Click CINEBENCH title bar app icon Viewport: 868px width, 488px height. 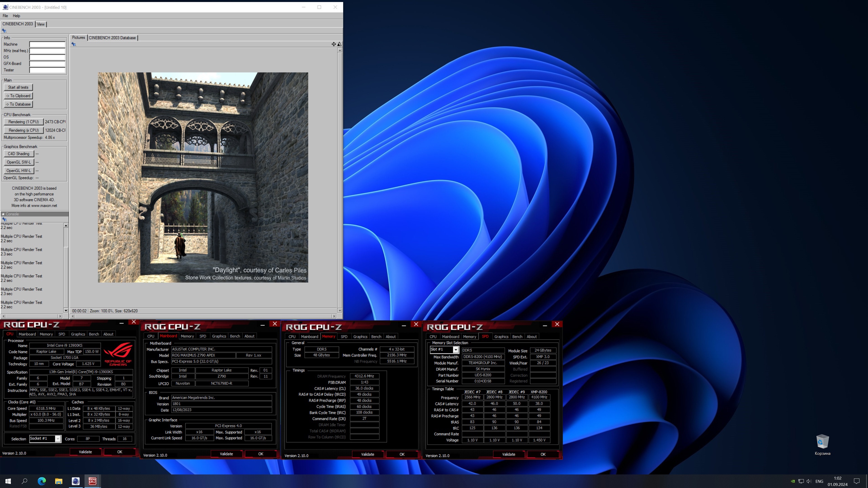5,7
